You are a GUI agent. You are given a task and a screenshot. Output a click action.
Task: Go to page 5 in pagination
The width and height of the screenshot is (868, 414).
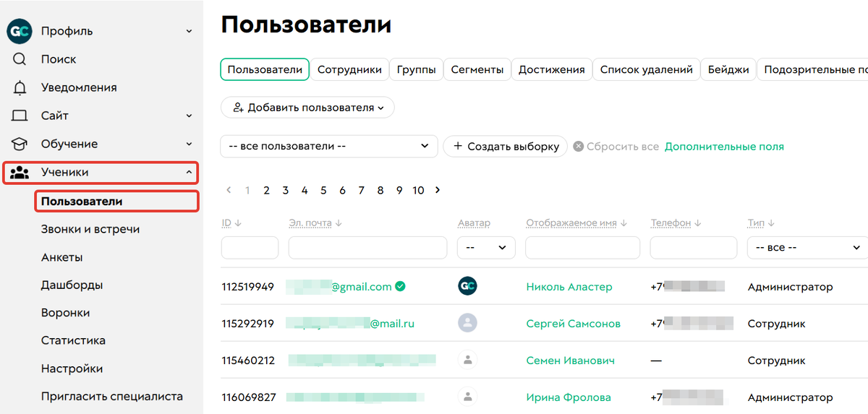coord(323,190)
